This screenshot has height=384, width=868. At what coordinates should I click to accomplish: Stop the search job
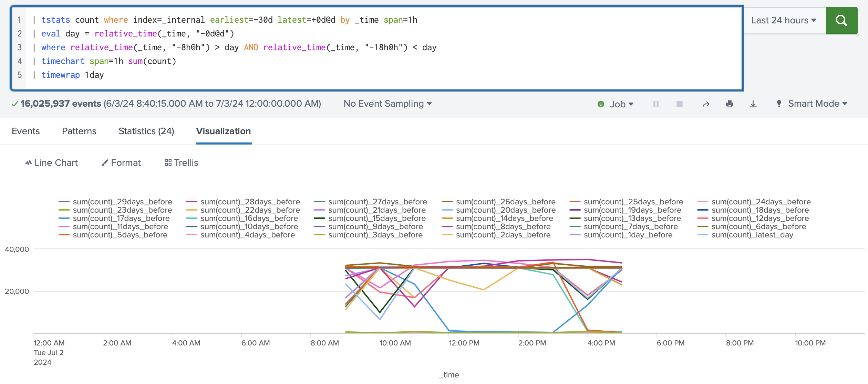(x=679, y=104)
